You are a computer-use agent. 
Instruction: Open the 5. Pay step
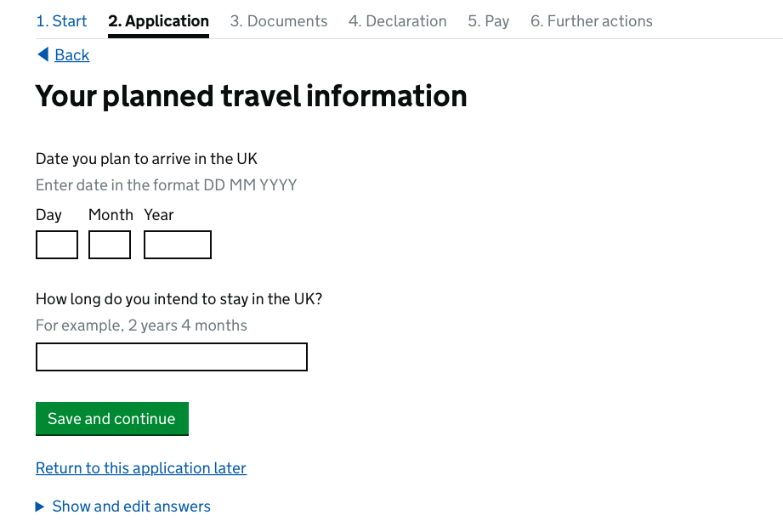click(488, 21)
